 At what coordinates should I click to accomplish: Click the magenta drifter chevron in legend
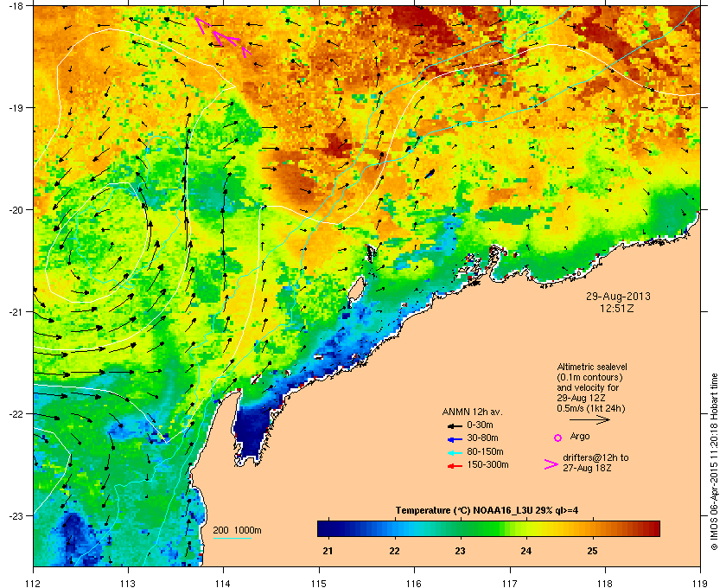pyautogui.click(x=551, y=464)
